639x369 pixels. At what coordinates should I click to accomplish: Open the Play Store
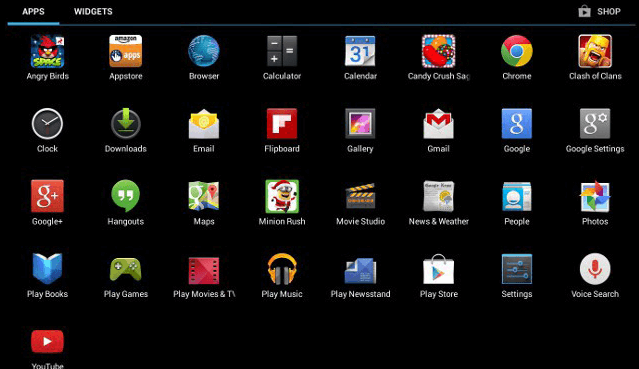click(x=438, y=269)
